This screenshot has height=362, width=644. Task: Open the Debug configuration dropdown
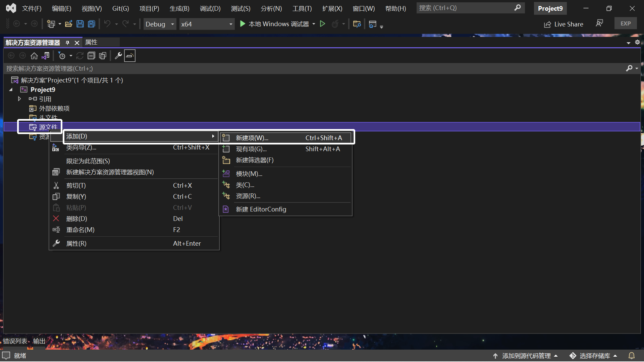[160, 24]
